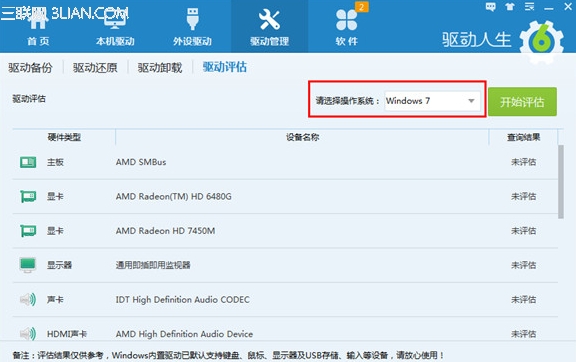Click the 主板 hardware type label
Viewport: 576px width, 362px height.
click(55, 162)
